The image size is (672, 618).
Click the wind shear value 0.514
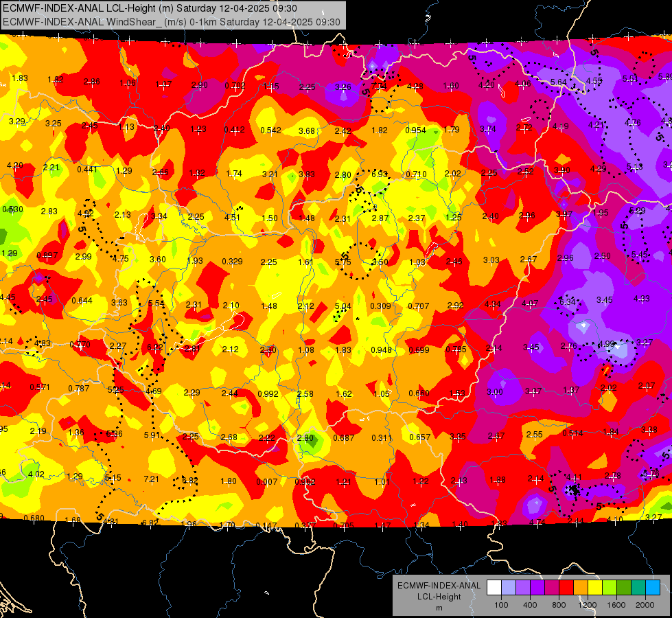coord(573,433)
